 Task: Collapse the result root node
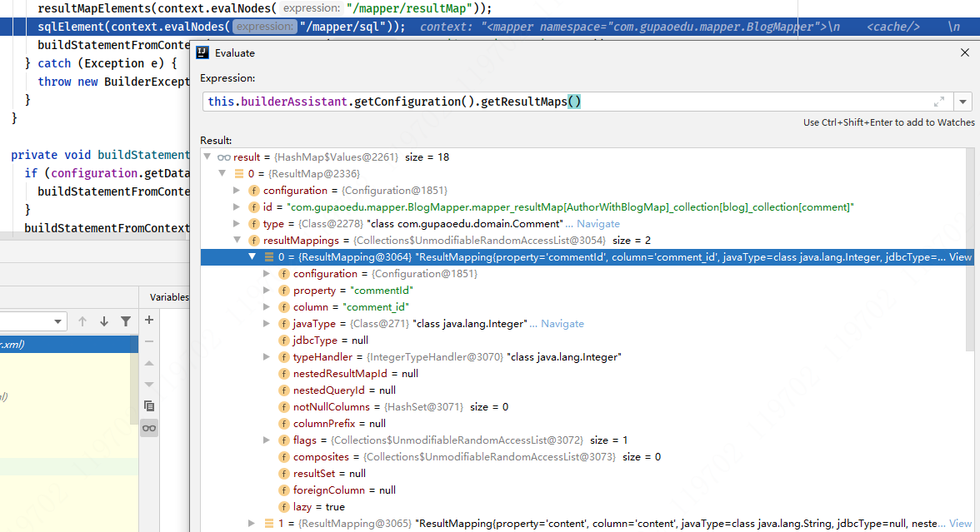tap(207, 157)
